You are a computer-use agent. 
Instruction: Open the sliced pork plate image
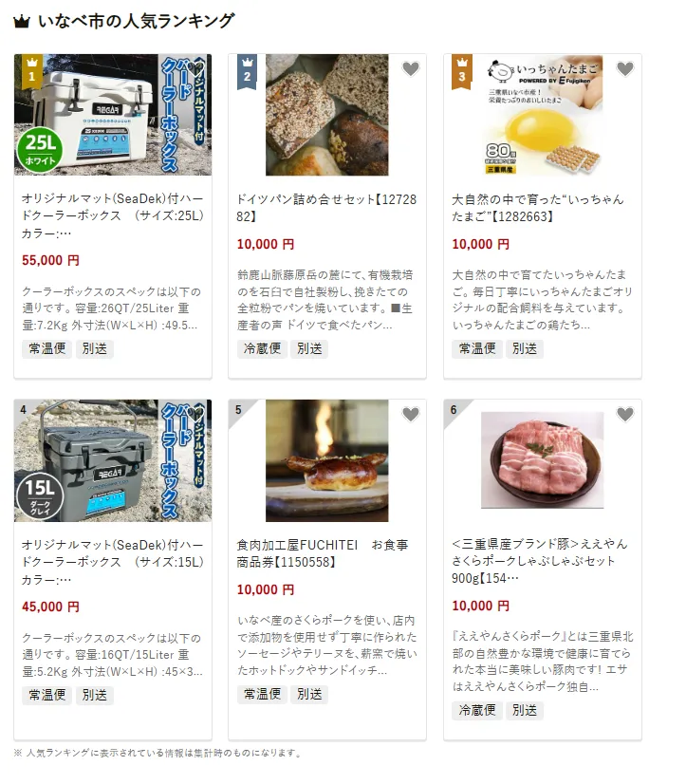[543, 460]
